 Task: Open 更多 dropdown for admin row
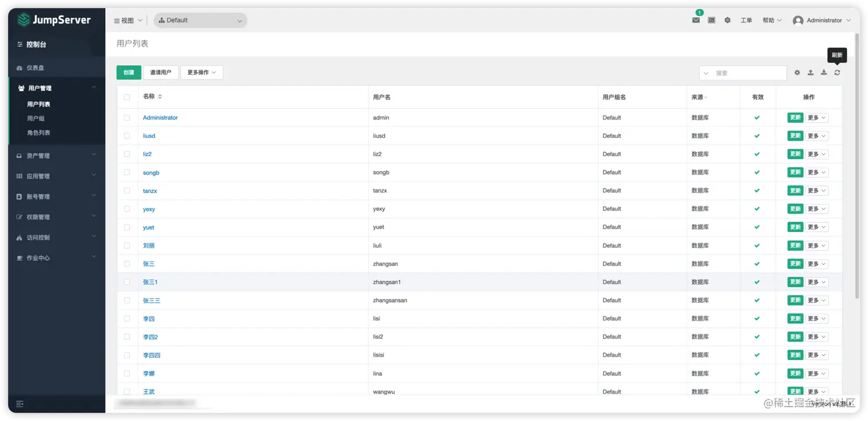(x=817, y=118)
